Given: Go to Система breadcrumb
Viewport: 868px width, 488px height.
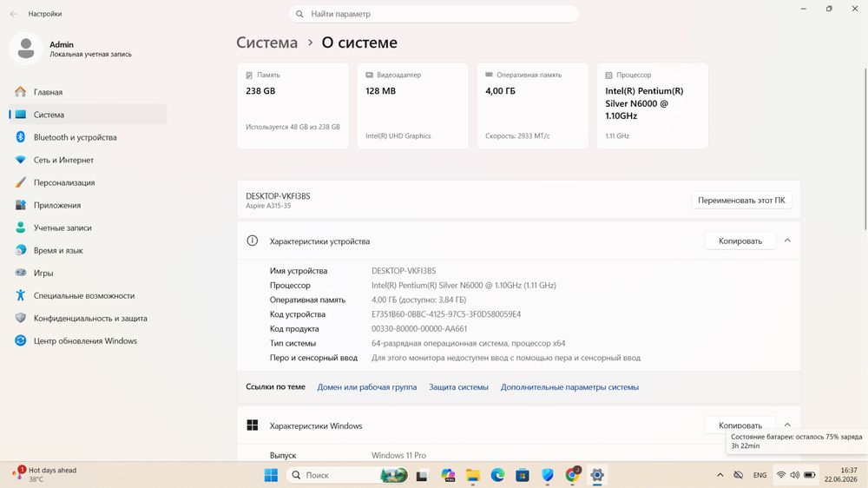Looking at the screenshot, I should pyautogui.click(x=266, y=43).
